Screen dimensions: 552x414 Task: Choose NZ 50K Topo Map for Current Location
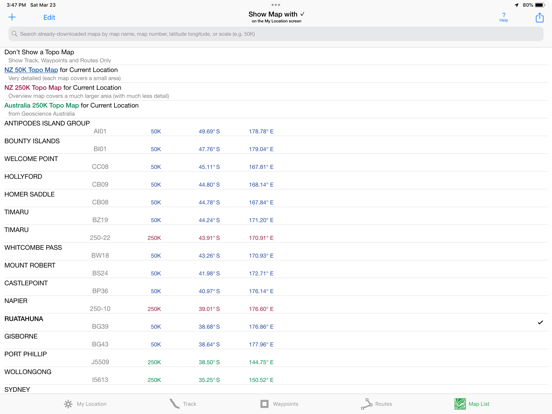coord(276,74)
